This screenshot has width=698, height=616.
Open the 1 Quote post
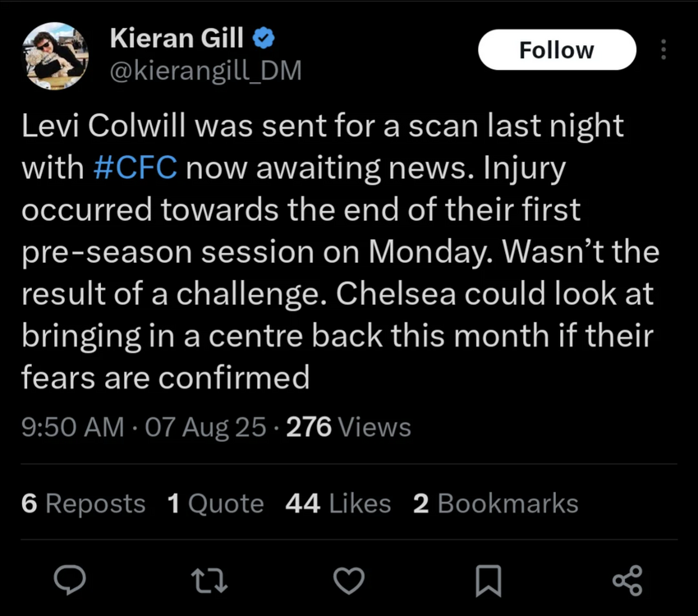coord(215,503)
